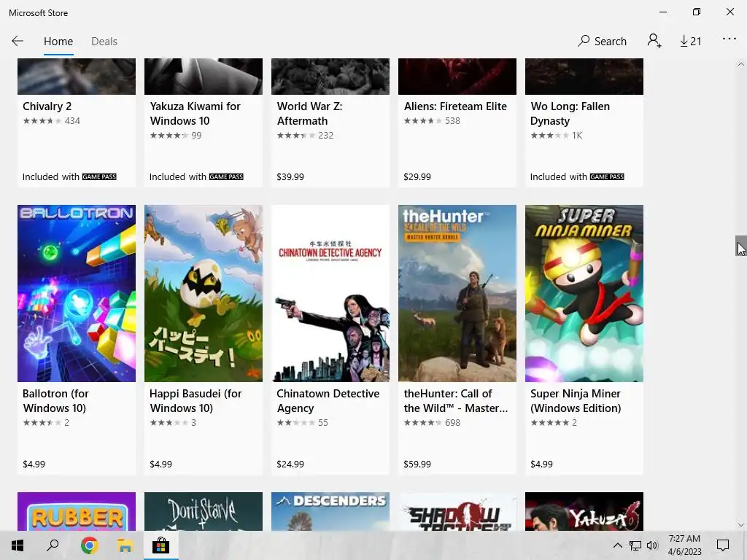Open the network status tray icon
Screen dimensions: 747x560
tap(635, 545)
